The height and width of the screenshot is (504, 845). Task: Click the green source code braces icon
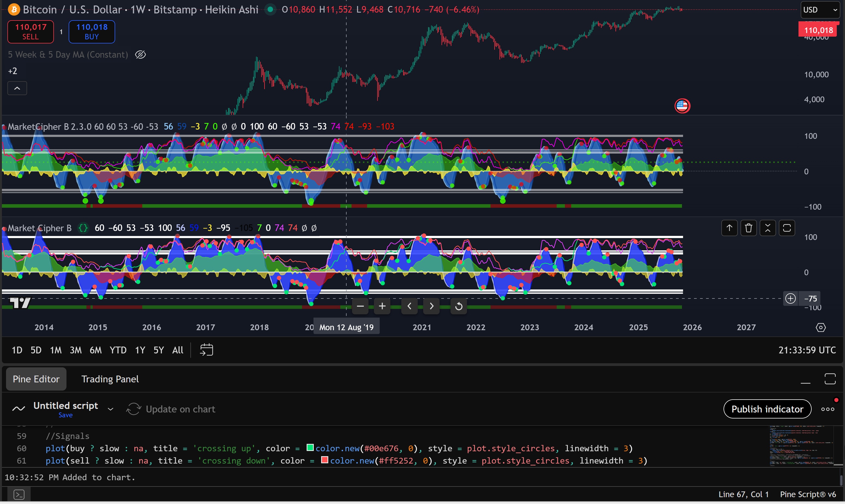click(x=83, y=228)
